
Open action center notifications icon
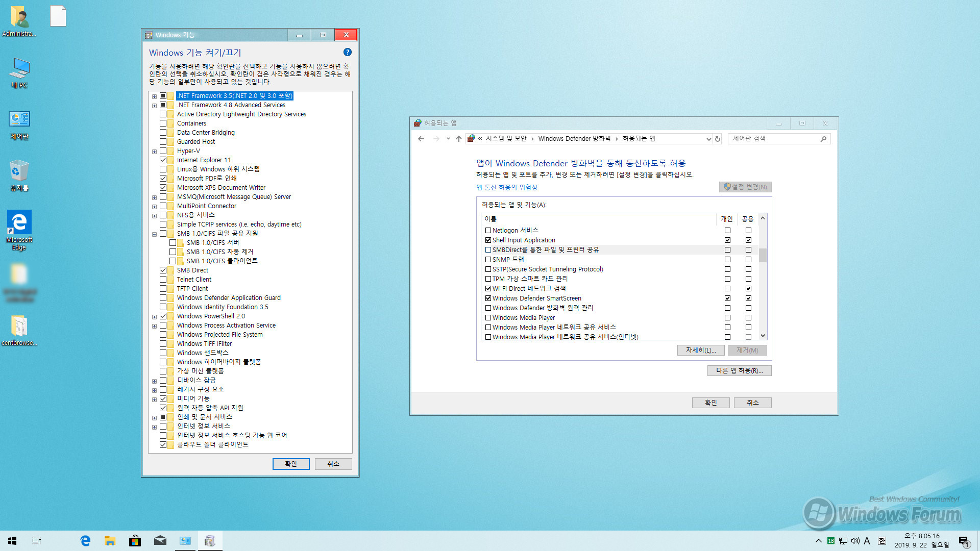pyautogui.click(x=964, y=541)
